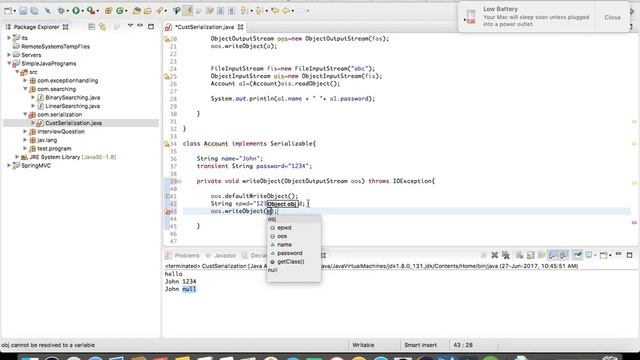
Task: Choose name from autocomplete list
Action: (284, 245)
